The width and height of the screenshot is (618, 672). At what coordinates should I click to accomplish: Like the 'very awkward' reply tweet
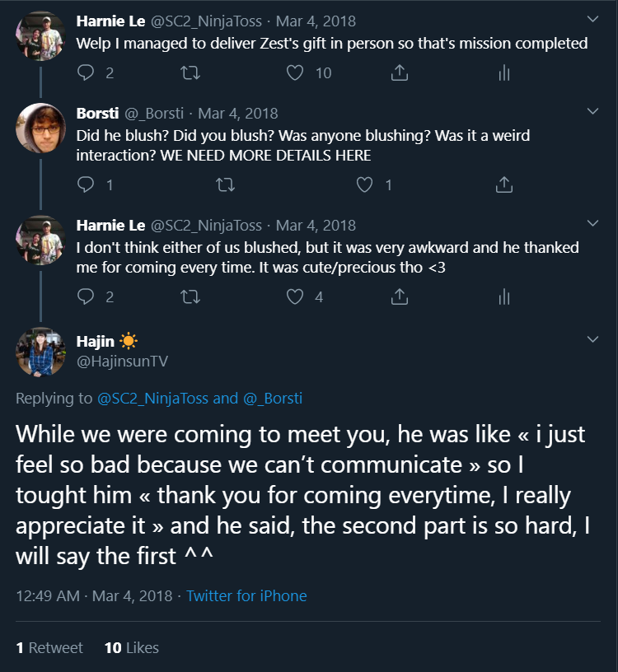point(295,296)
